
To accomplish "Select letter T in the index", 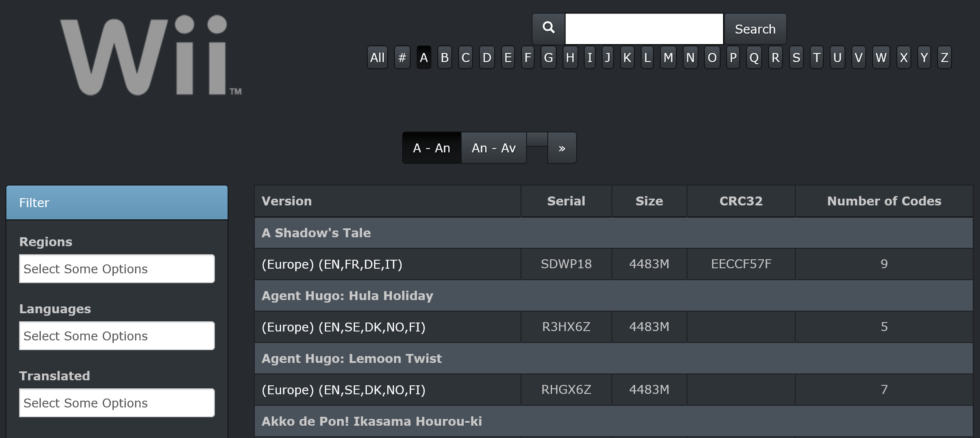I will point(817,57).
